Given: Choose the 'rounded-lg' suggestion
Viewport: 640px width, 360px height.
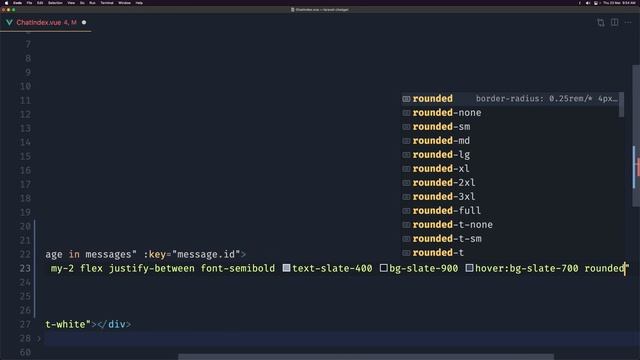Looking at the screenshot, I should [511, 155].
